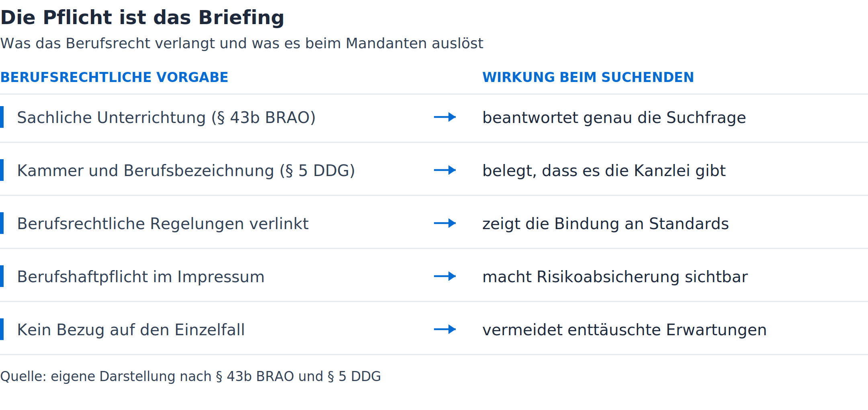Click the text beantwortet genau die Suchfrage
The image size is (868, 410).
tap(614, 118)
